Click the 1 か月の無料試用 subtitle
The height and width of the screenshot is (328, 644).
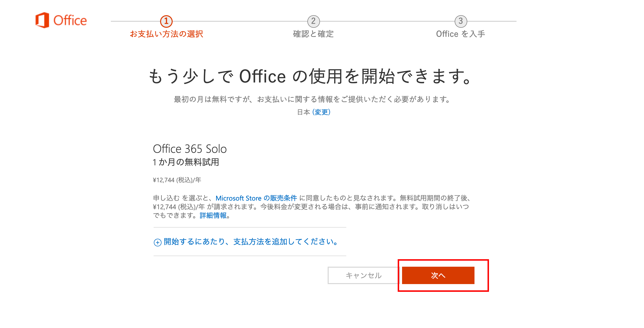[x=186, y=162]
